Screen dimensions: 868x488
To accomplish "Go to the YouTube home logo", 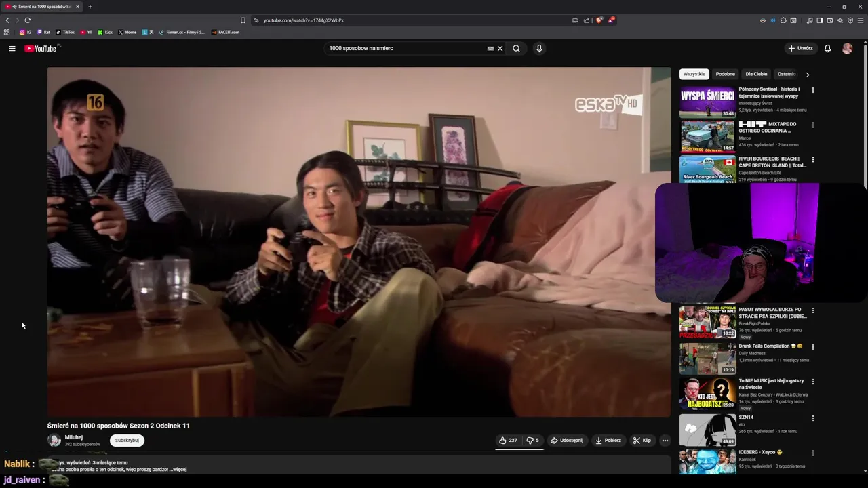I will (x=41, y=48).
